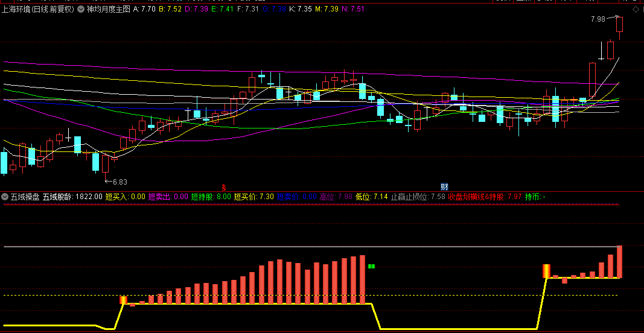This screenshot has height=333, width=644.
Task: Select the yellow M: 7.39 value
Action: (x=327, y=8)
